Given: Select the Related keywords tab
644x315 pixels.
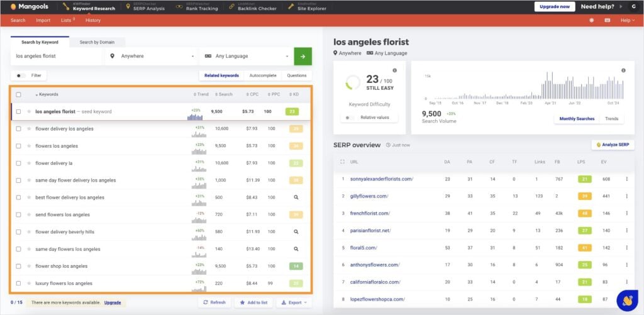Looking at the screenshot, I should [x=221, y=75].
